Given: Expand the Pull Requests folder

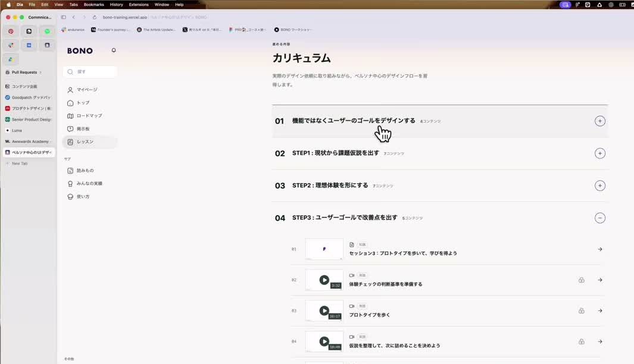Looking at the screenshot, I should click(x=24, y=73).
